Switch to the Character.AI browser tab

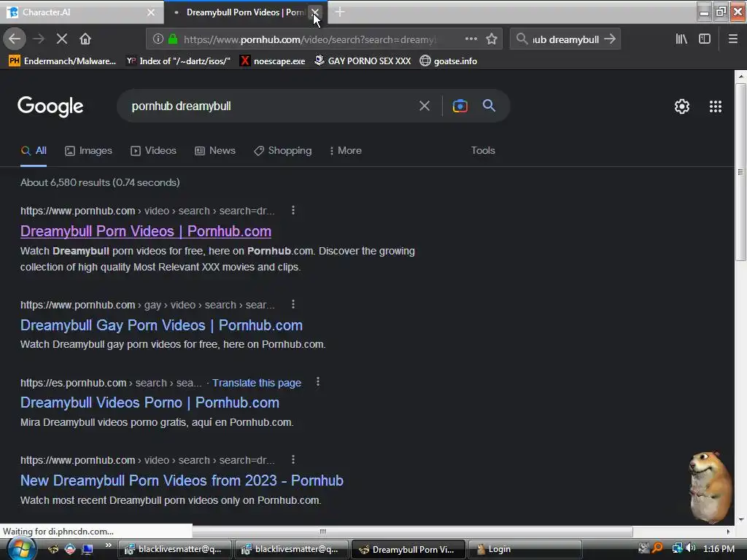pyautogui.click(x=76, y=12)
